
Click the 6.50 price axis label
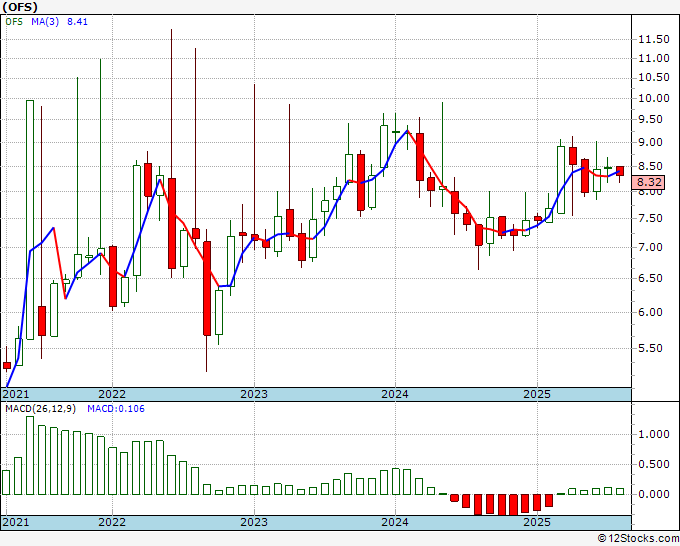tap(650, 278)
